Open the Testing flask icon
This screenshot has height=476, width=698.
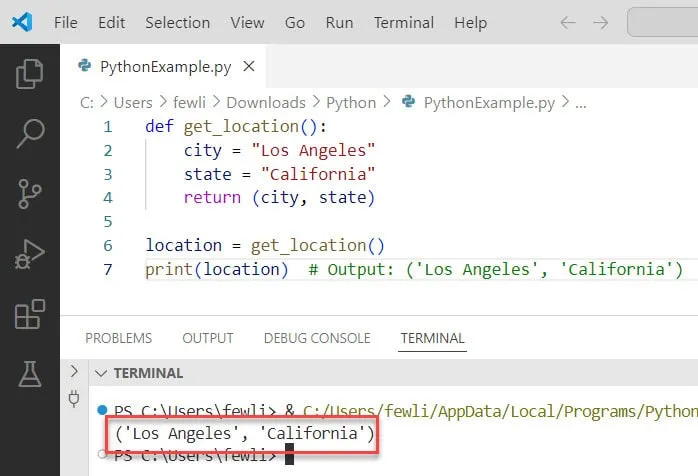point(30,374)
